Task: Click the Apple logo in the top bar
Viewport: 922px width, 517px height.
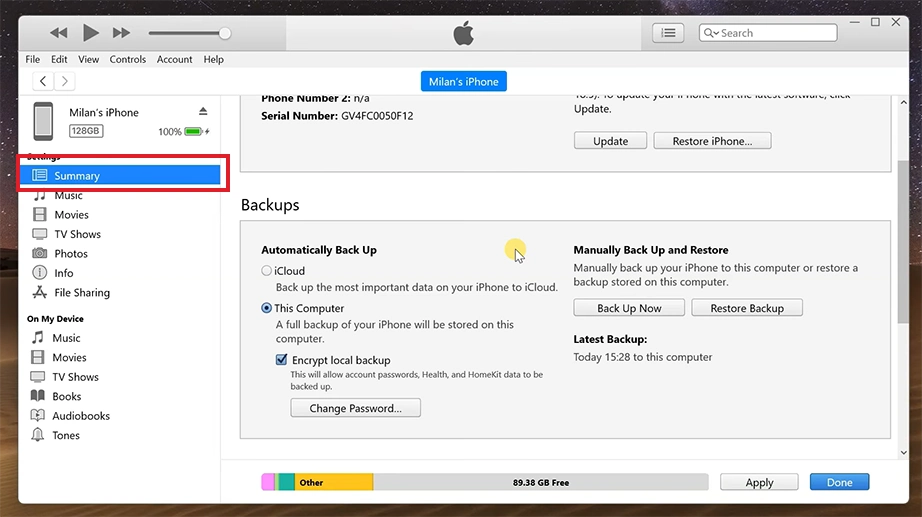Action: click(x=463, y=33)
